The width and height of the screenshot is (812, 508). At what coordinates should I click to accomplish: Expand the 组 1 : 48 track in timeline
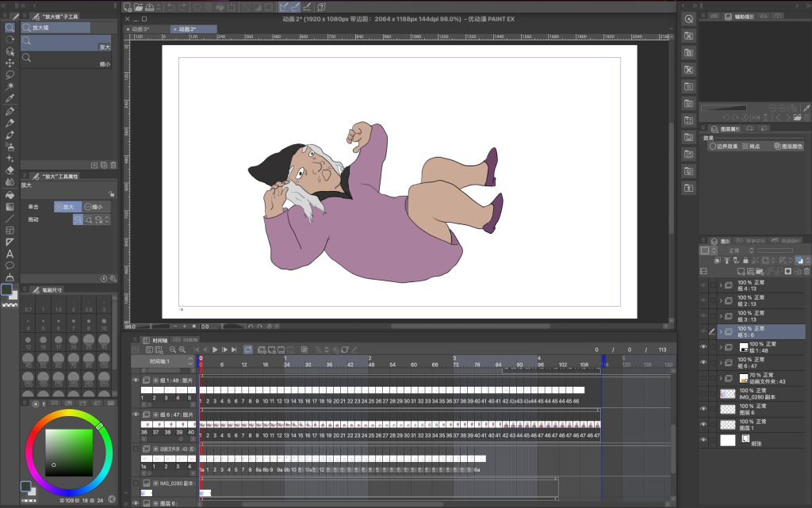(155, 380)
